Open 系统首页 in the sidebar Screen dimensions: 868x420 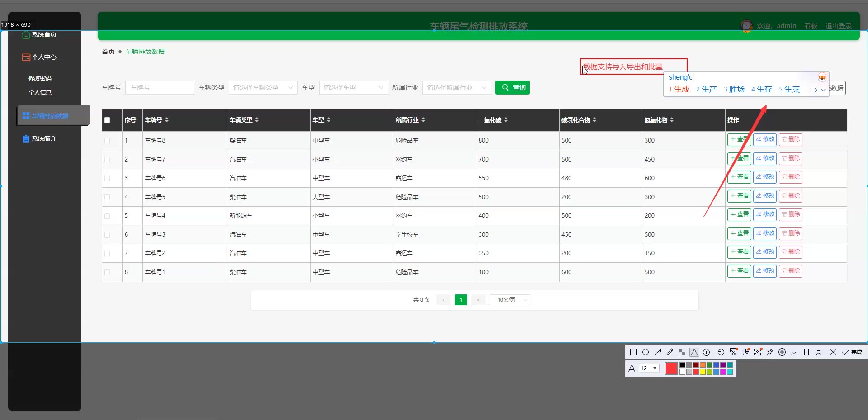click(40, 35)
